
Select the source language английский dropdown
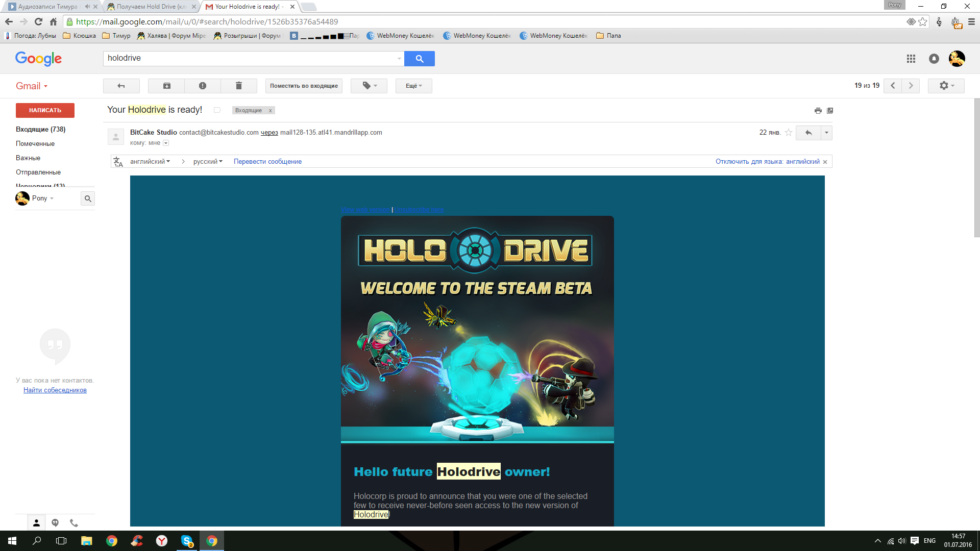coord(150,162)
